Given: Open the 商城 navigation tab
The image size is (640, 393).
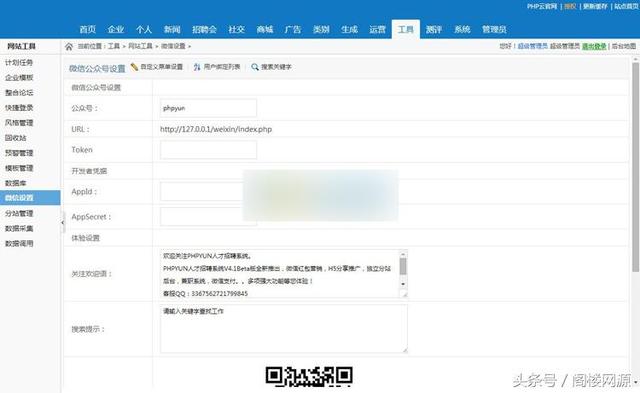Looking at the screenshot, I should click(x=264, y=29).
